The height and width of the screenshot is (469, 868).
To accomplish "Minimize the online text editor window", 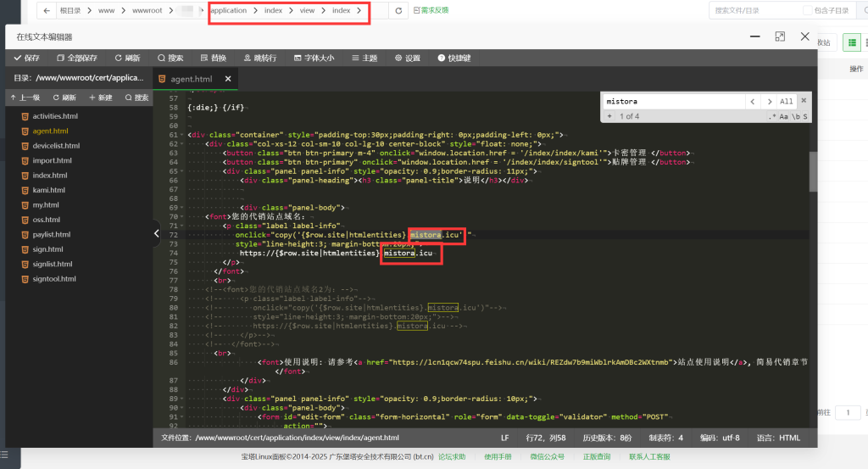I will (x=755, y=36).
